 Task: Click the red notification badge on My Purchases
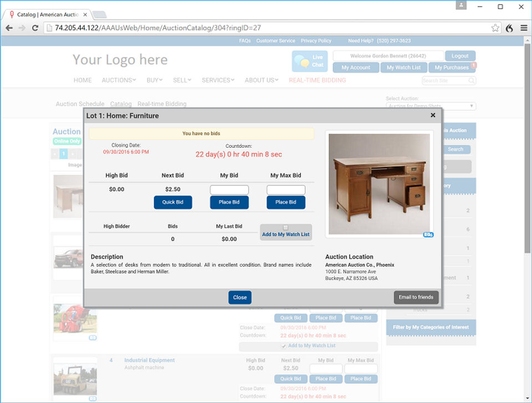474,65
